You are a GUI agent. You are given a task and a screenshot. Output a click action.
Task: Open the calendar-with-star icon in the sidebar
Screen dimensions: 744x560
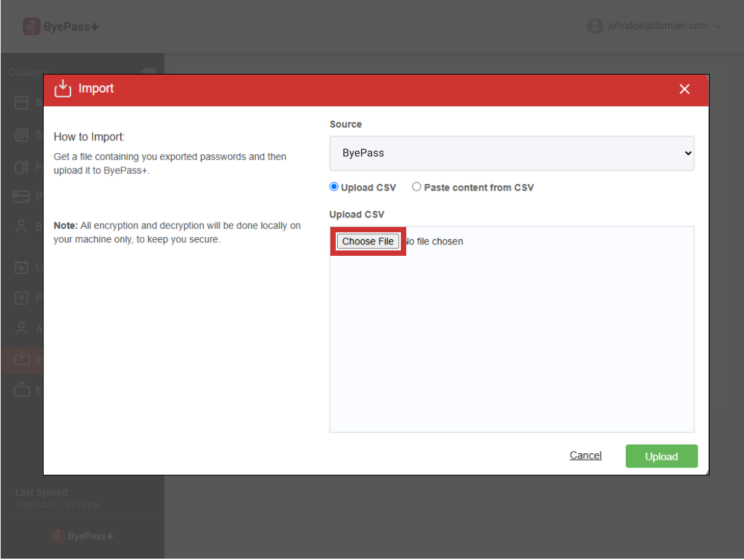[21, 267]
